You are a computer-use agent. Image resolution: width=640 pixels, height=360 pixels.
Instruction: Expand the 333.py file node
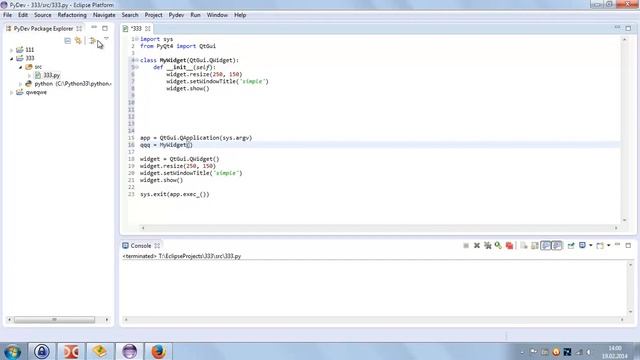pos(29,76)
